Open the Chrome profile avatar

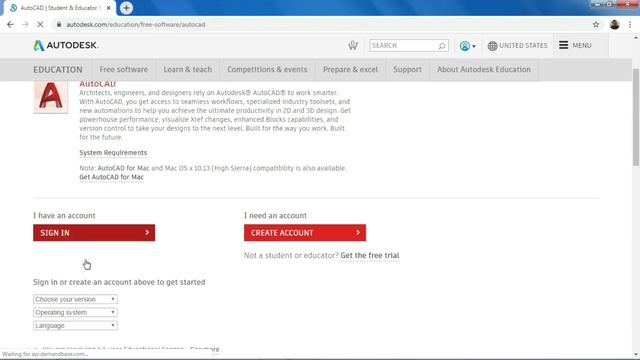tap(614, 24)
